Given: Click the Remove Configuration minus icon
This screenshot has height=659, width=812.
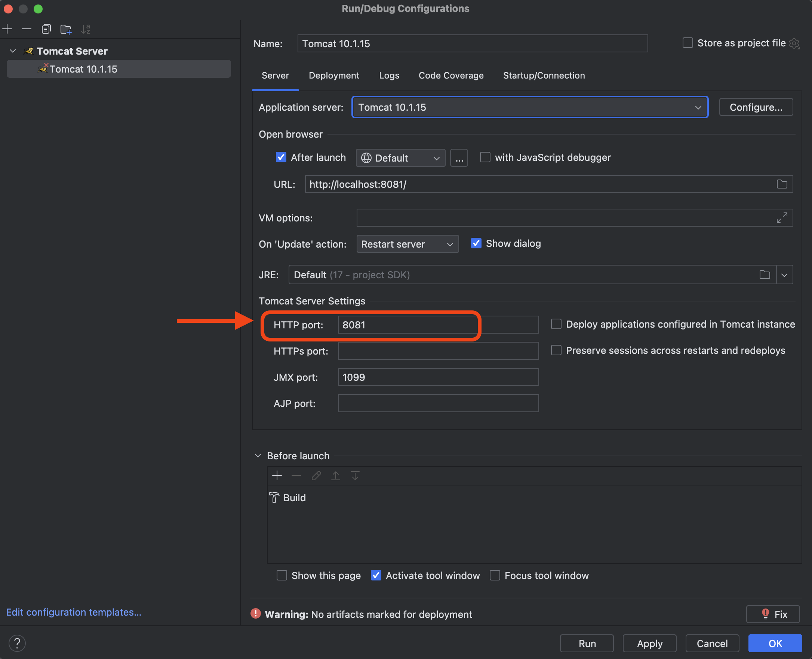Looking at the screenshot, I should 27,29.
